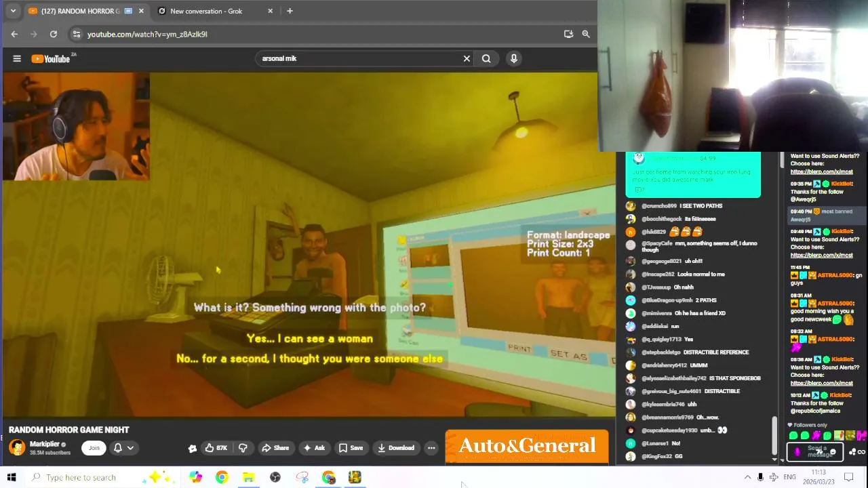The image size is (868, 488).
Task: Open Markiplier's channel avatar
Action: [17, 447]
